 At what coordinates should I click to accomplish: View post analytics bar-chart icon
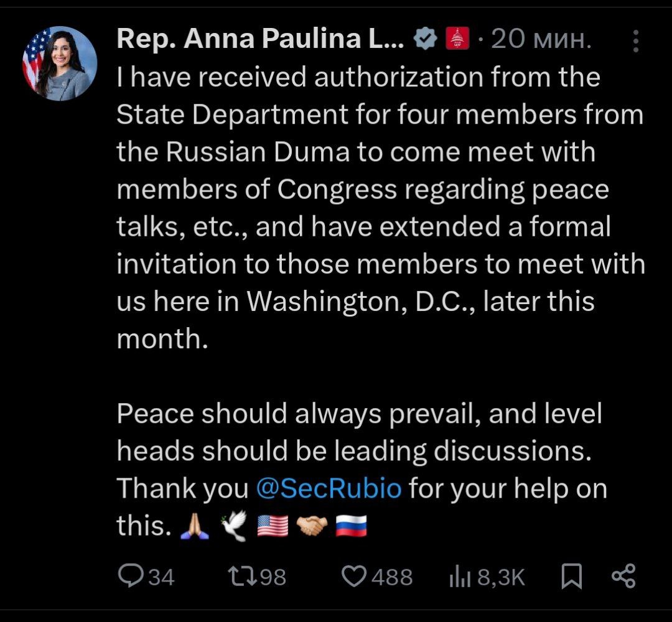459,577
